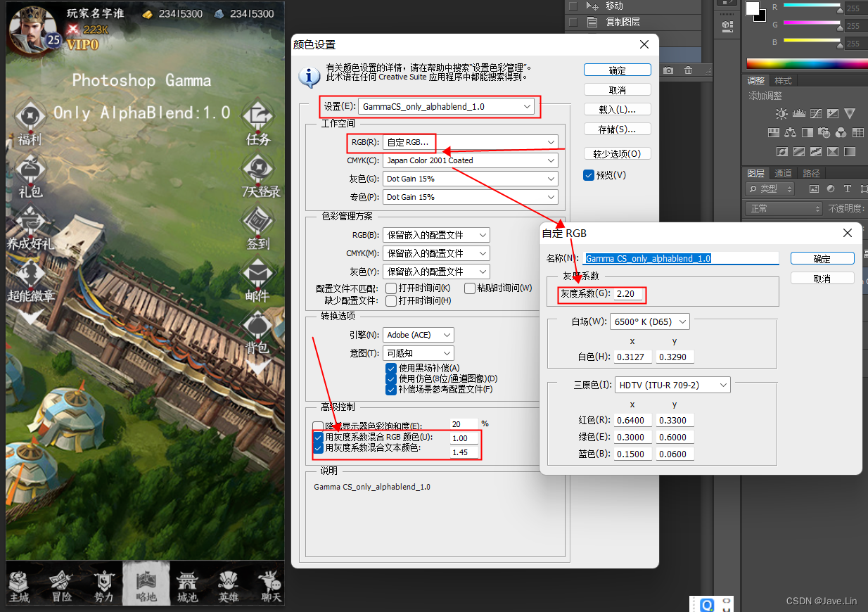This screenshot has width=868, height=612.
Task: Switch to the 样式 styles tab
Action: click(x=784, y=79)
